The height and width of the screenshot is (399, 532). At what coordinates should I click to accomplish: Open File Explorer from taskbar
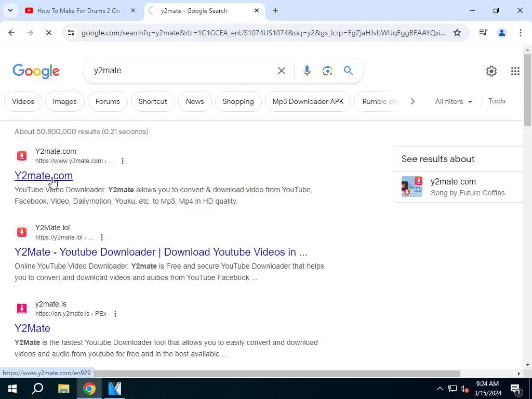[63, 389]
